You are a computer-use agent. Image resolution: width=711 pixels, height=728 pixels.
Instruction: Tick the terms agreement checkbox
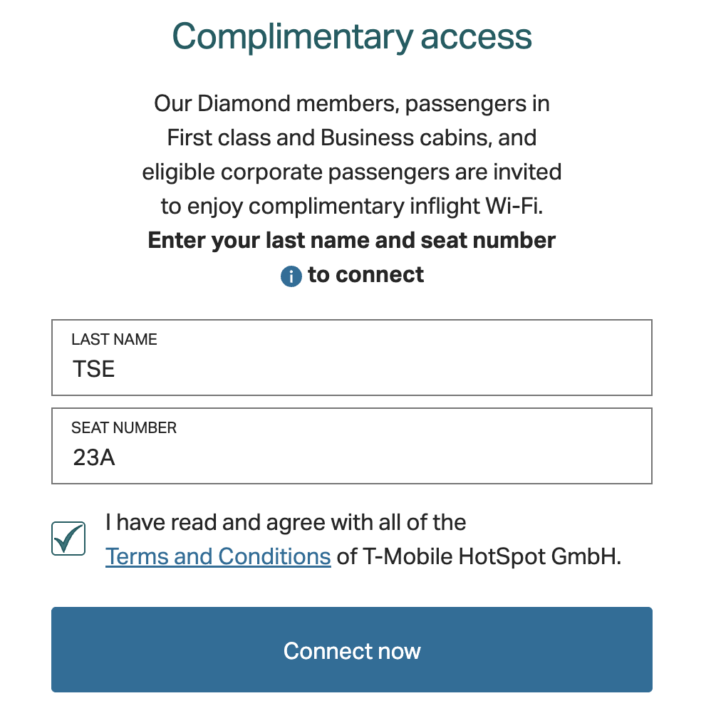pos(68,539)
